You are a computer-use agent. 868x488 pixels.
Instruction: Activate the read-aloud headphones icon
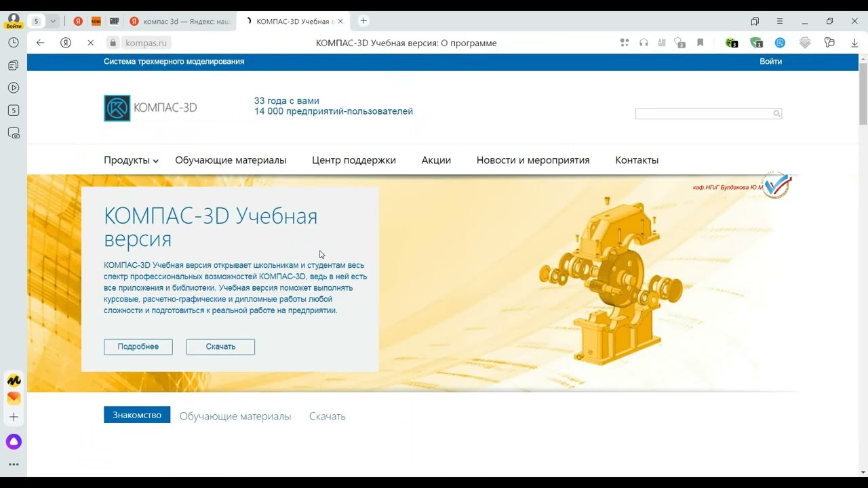[644, 43]
